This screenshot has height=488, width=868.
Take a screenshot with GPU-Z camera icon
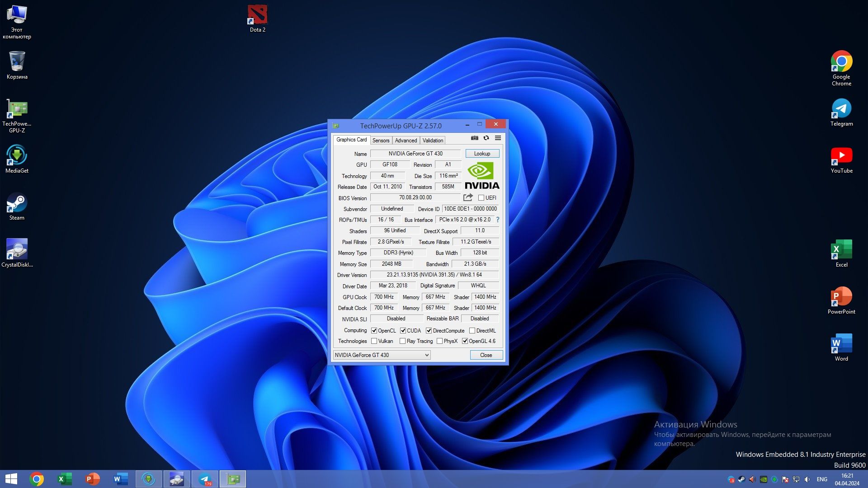(474, 138)
